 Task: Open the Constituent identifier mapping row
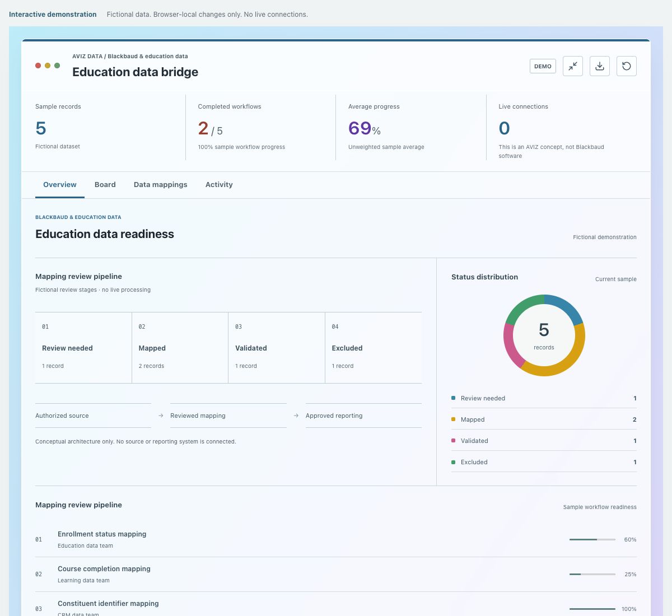point(336,605)
